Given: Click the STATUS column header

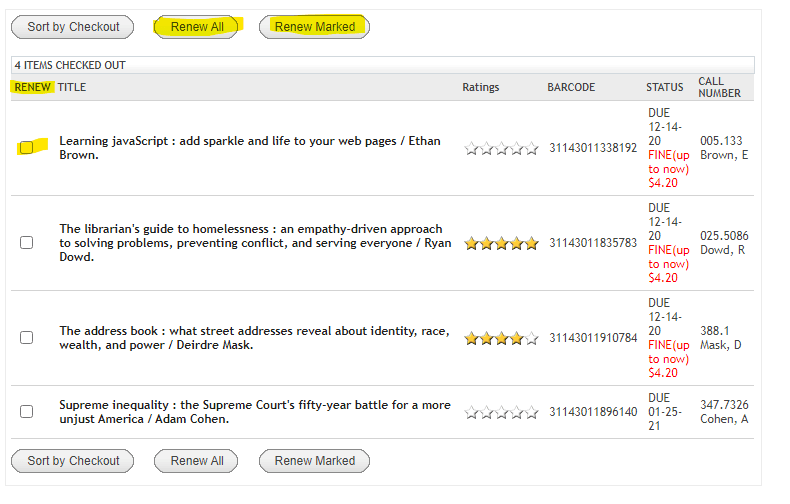Looking at the screenshot, I should pos(664,87).
